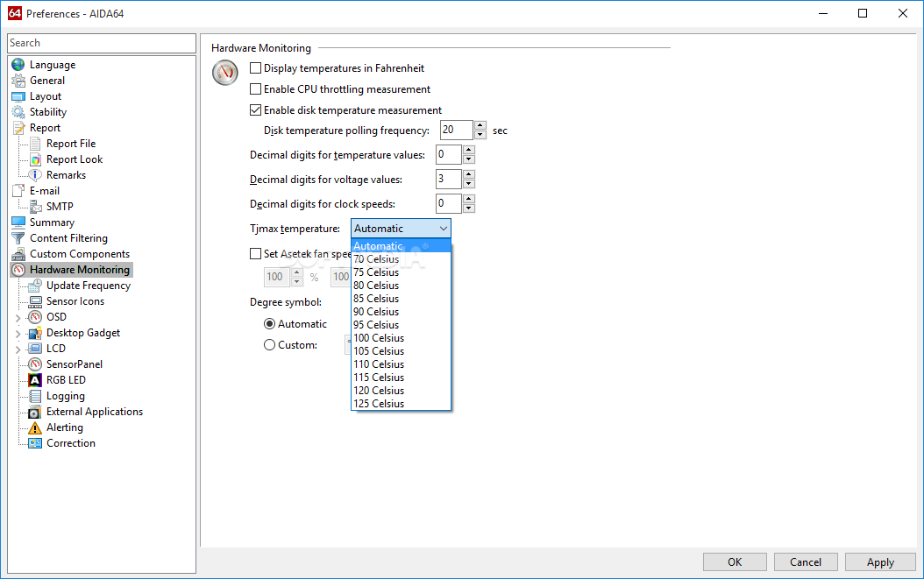Click the Summary monitor icon
924x579 pixels.
(x=18, y=222)
